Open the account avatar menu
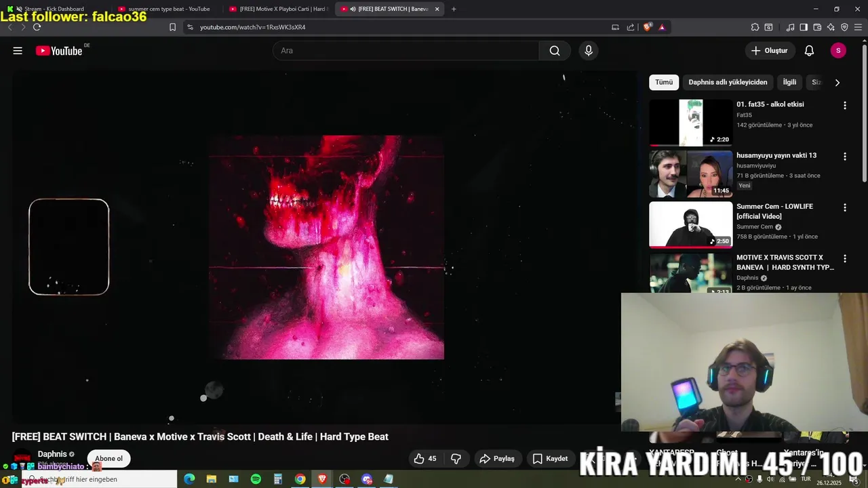 click(838, 51)
